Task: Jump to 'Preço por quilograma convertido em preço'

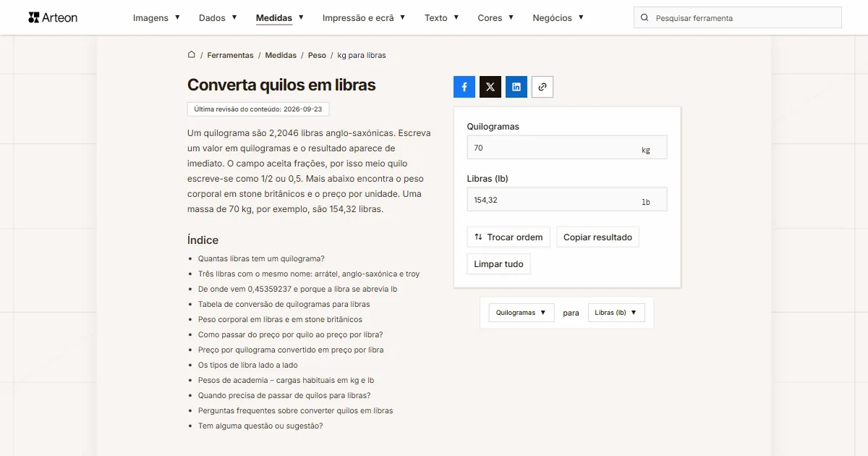Action: point(291,350)
